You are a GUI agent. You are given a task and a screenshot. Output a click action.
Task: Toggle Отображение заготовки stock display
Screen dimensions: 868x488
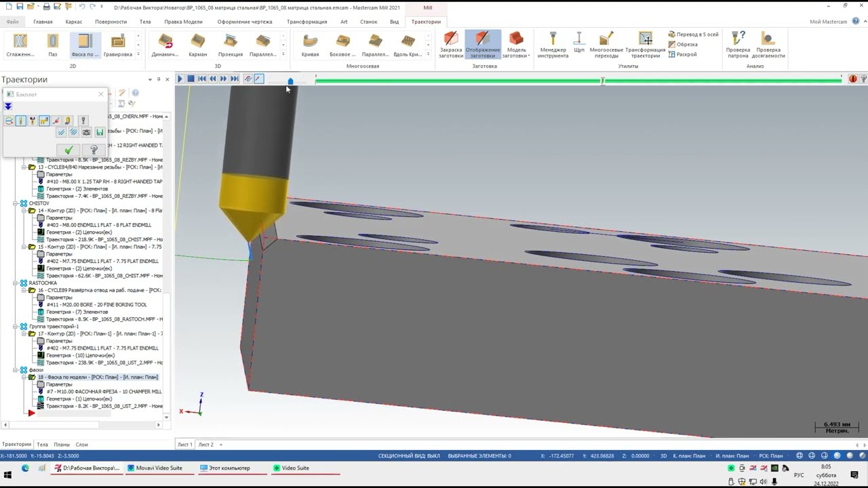[x=483, y=45]
